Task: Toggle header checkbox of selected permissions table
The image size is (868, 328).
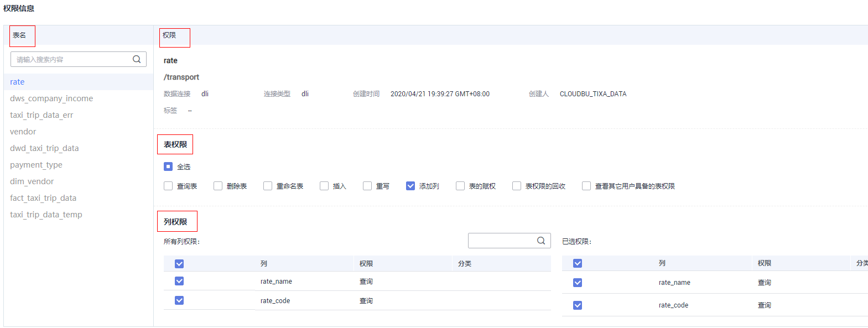Action: [x=578, y=263]
